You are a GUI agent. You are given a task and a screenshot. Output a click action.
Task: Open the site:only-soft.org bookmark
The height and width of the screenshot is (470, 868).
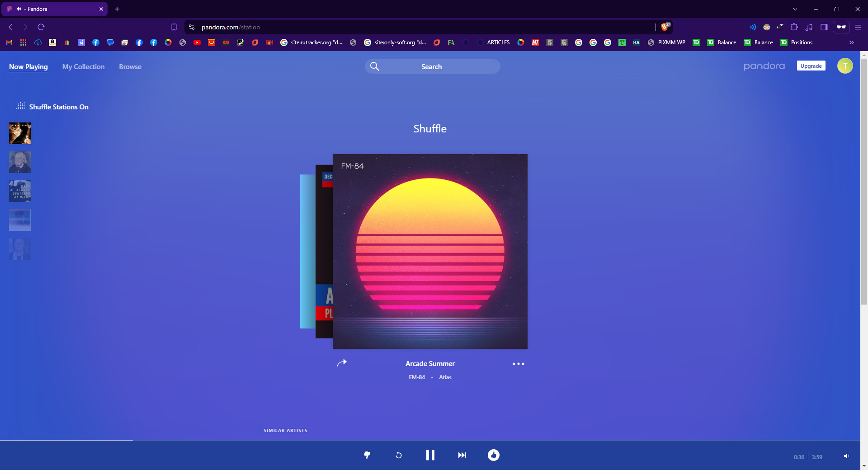click(395, 42)
